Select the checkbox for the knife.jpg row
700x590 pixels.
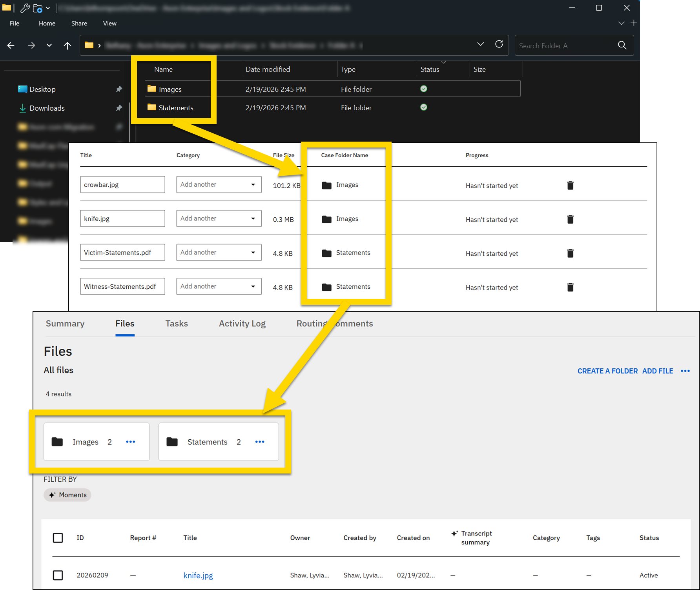pos(58,575)
